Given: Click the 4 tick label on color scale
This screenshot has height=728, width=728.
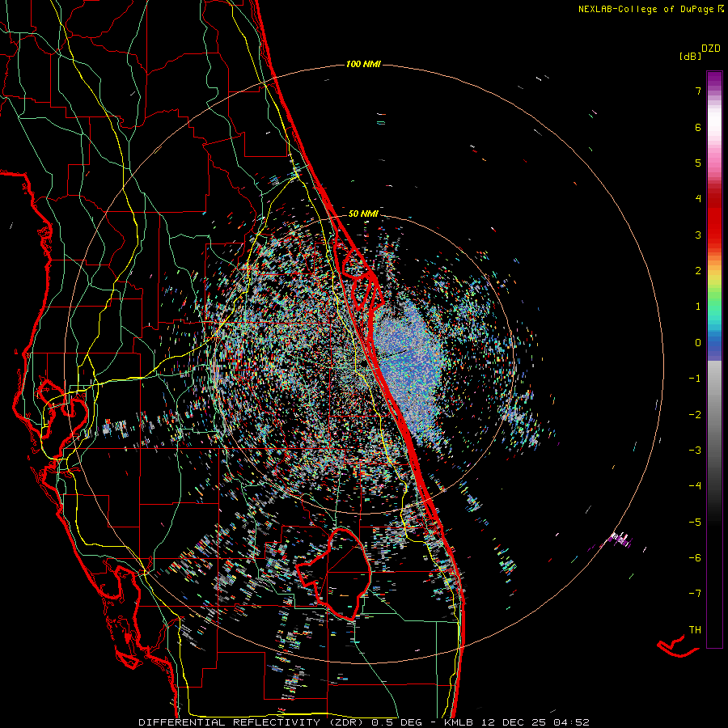Looking at the screenshot, I should [698, 199].
